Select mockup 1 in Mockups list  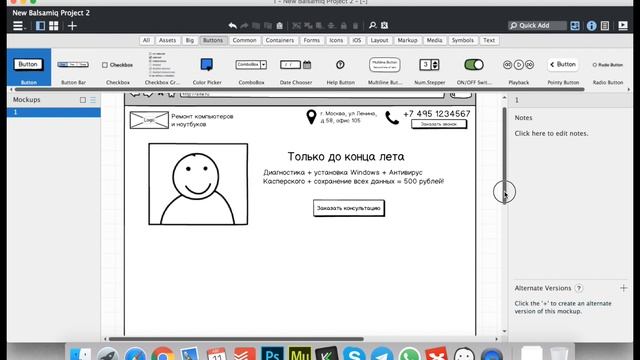53,112
